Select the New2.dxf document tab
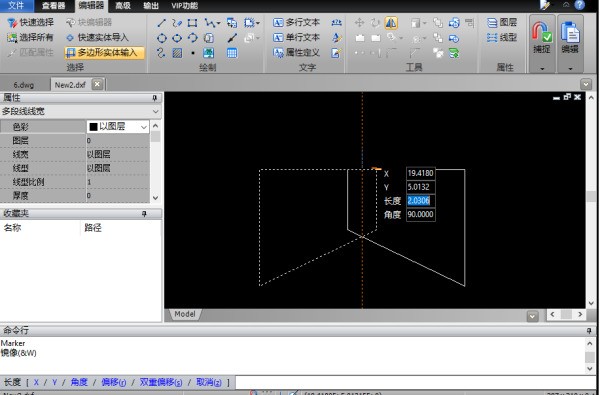The height and width of the screenshot is (395, 600). 70,85
